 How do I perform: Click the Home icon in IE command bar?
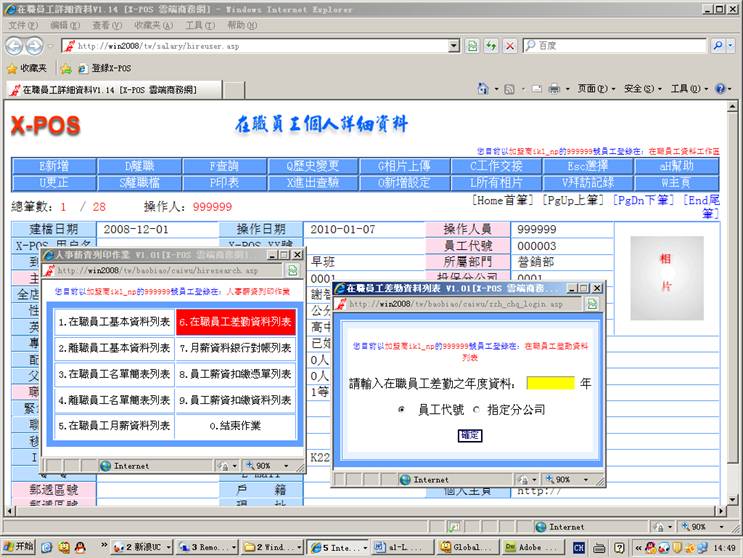tap(481, 89)
